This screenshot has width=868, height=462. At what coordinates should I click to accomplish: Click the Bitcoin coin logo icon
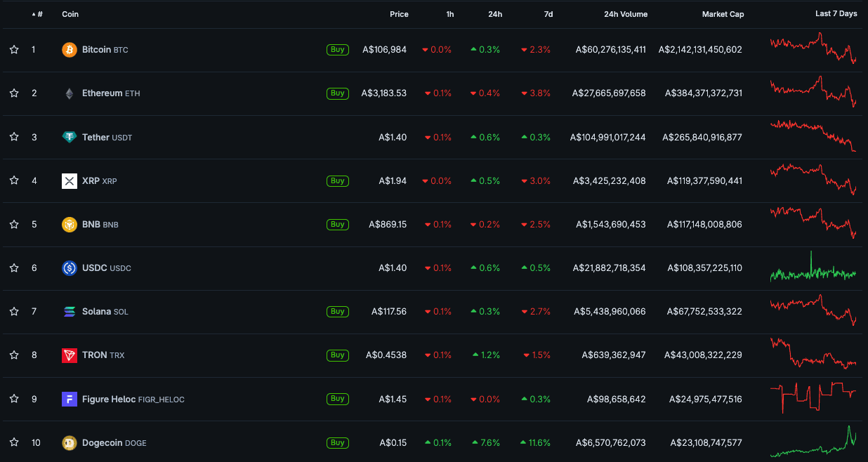point(69,50)
